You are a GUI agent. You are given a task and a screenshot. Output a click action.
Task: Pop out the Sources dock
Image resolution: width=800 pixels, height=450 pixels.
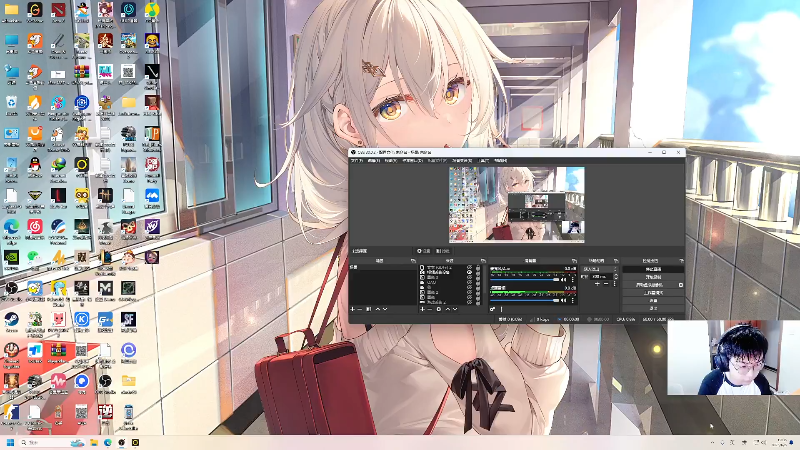pos(483,261)
